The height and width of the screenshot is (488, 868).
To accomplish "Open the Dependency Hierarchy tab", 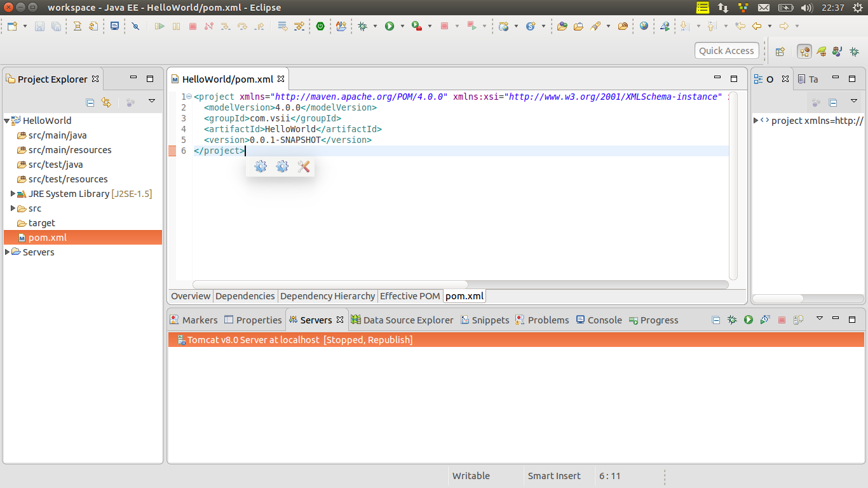I will [x=327, y=296].
